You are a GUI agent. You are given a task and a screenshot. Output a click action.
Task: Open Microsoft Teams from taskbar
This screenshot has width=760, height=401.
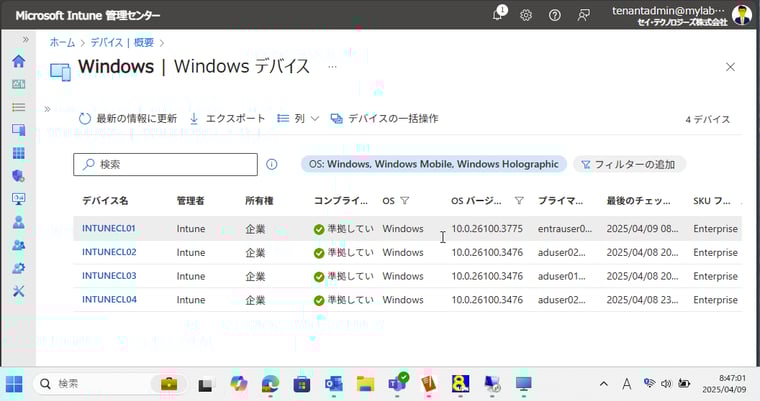pos(397,384)
